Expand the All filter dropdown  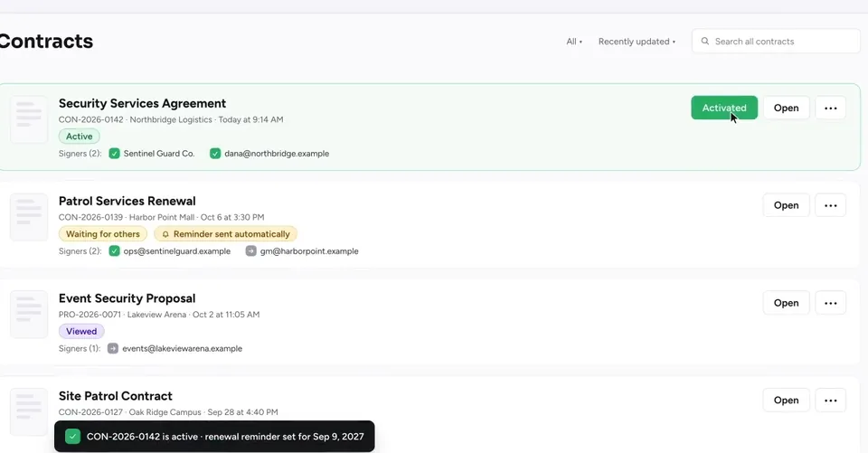pos(574,42)
